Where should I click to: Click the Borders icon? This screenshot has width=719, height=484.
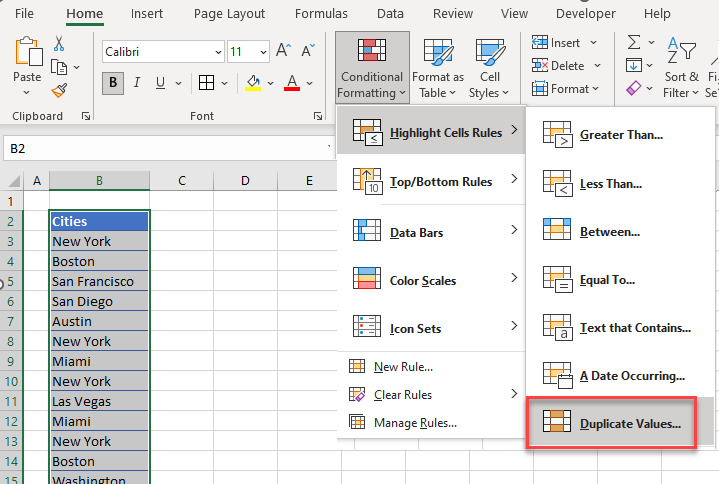206,82
